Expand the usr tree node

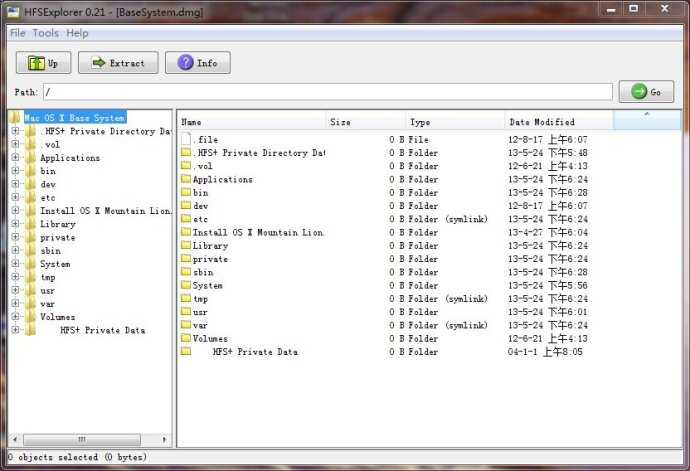[15, 290]
